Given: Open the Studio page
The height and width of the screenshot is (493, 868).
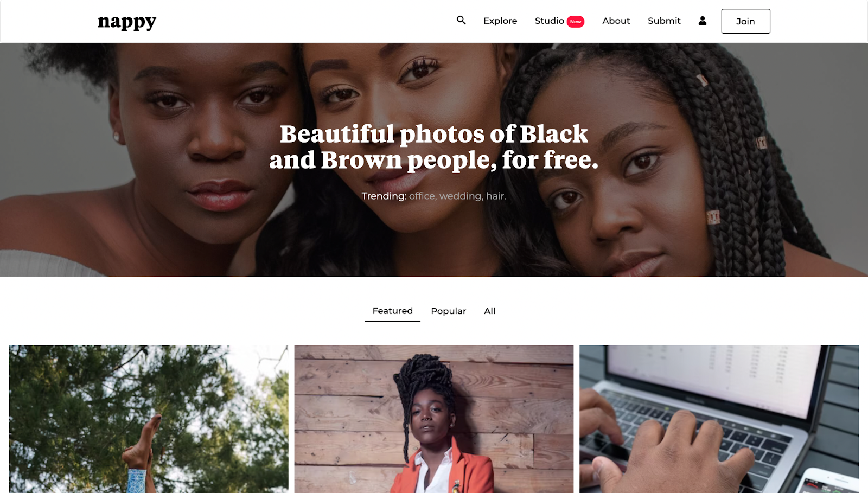Looking at the screenshot, I should coord(549,21).
